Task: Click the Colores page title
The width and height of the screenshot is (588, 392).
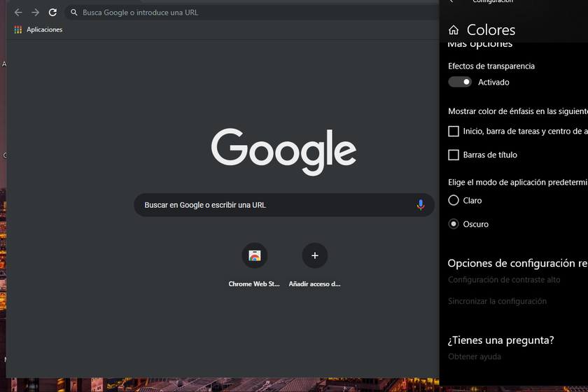Action: pyautogui.click(x=491, y=29)
